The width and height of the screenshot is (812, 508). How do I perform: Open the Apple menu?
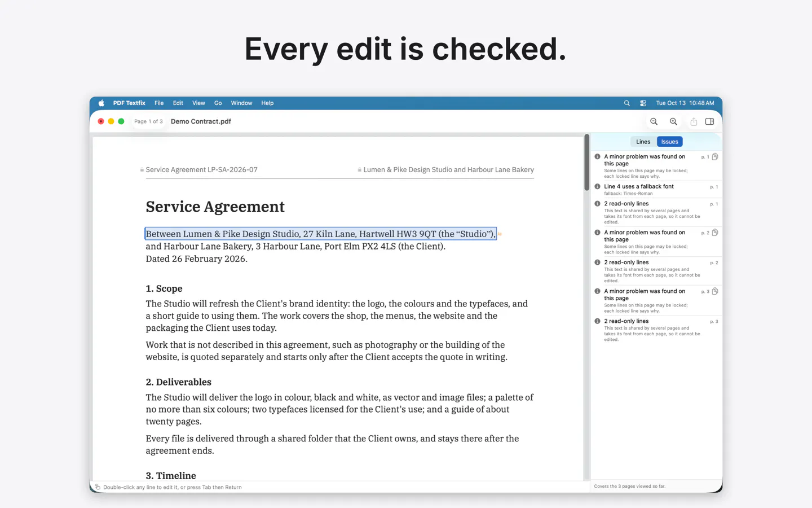pyautogui.click(x=101, y=103)
